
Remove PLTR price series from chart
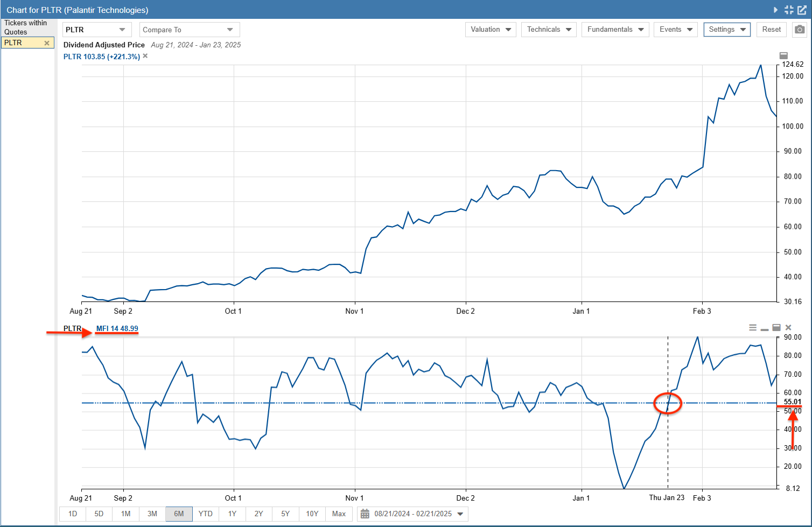pyautogui.click(x=145, y=56)
